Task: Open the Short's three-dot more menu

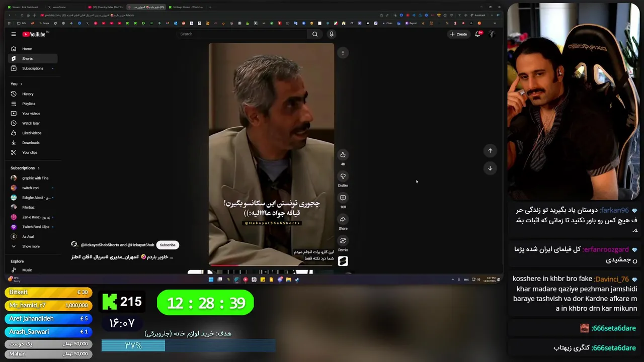Action: tap(343, 53)
